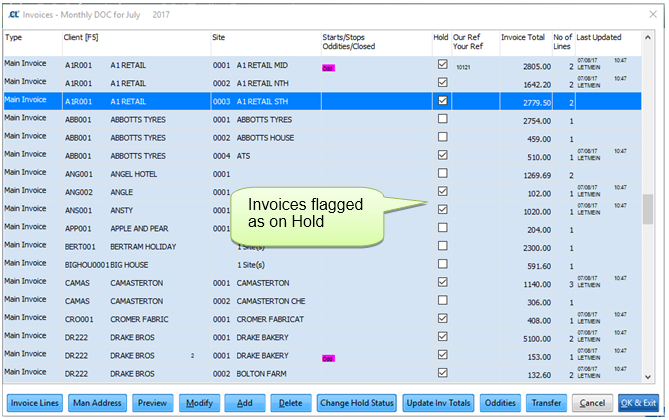The image size is (669, 420).
Task: Click invoice total 5100.00
Action: pyautogui.click(x=537, y=339)
